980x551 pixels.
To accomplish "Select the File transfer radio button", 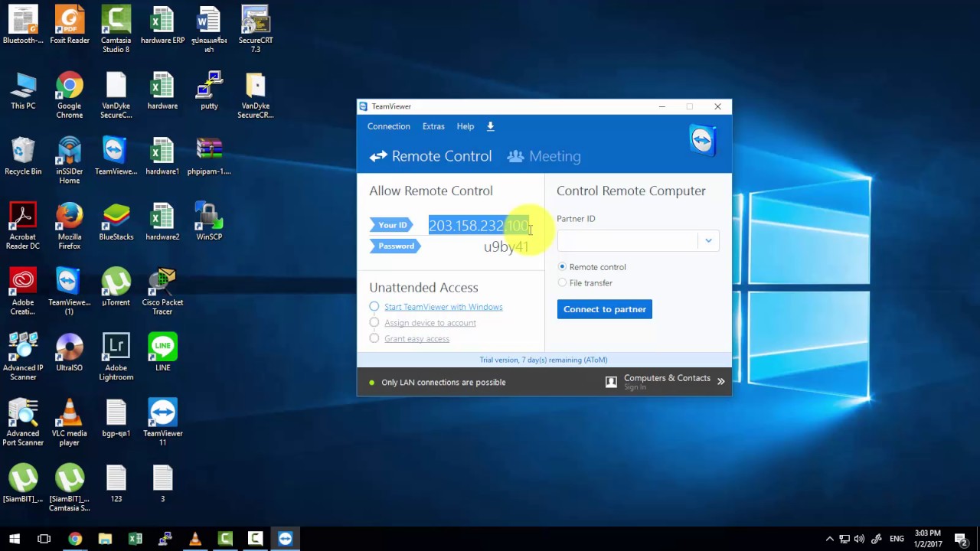I will [563, 282].
